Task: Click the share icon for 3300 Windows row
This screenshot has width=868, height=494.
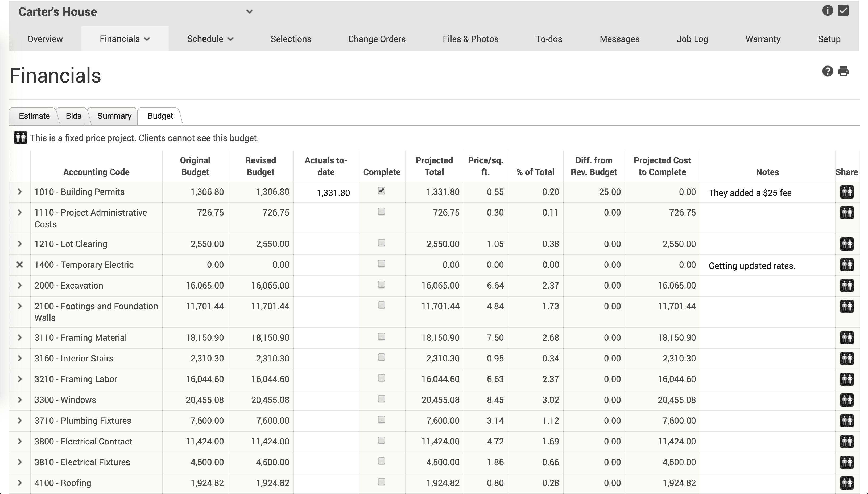Action: coord(847,400)
